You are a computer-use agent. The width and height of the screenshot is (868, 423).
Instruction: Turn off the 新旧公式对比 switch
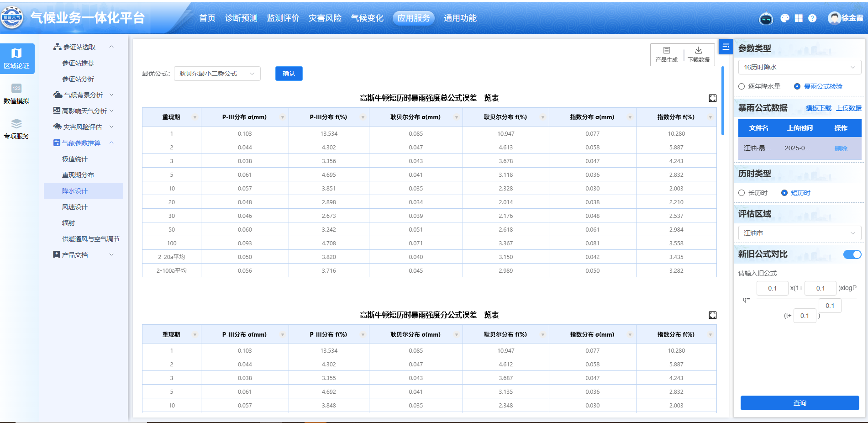(852, 254)
